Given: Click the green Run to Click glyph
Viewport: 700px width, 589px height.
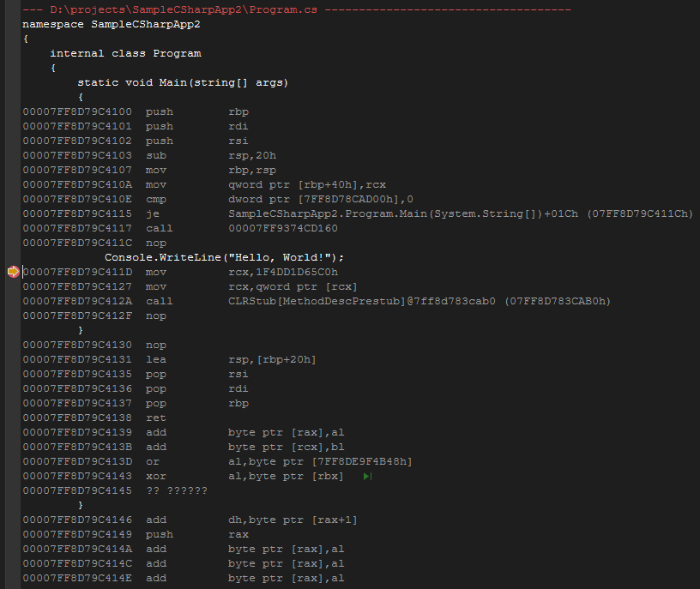Looking at the screenshot, I should tap(367, 476).
